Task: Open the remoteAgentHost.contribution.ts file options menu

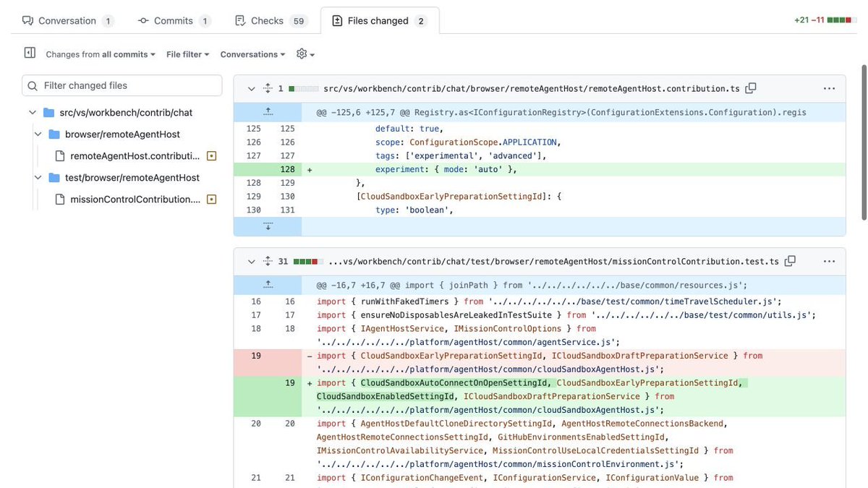Action: [x=829, y=88]
